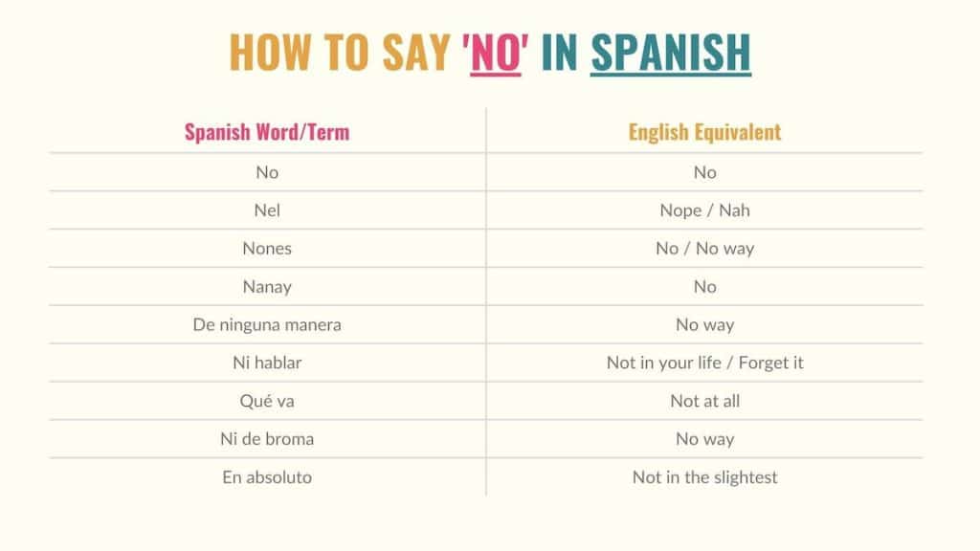Click the 'Spanish Word/Term' column header

(x=267, y=132)
